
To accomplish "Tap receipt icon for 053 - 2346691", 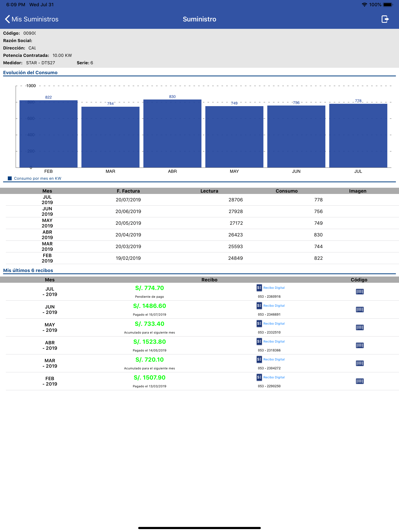I will click(259, 306).
